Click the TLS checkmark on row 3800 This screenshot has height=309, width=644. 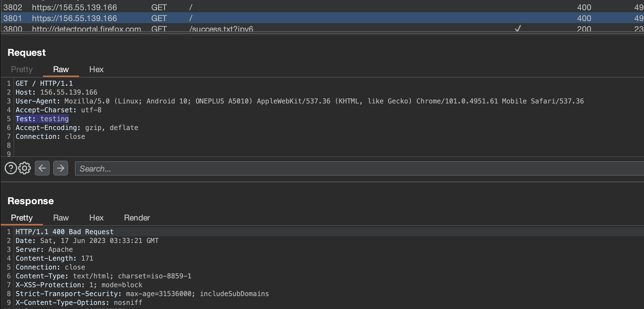pos(517,29)
